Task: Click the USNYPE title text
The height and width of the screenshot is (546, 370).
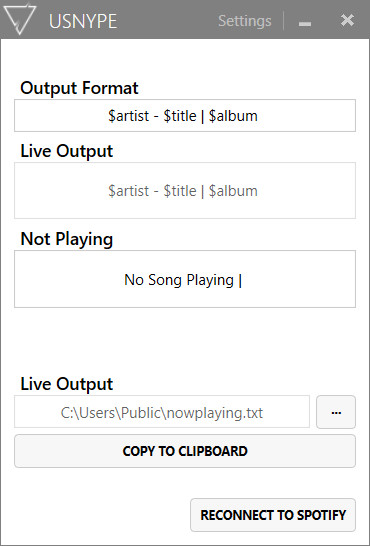Action: [x=83, y=22]
